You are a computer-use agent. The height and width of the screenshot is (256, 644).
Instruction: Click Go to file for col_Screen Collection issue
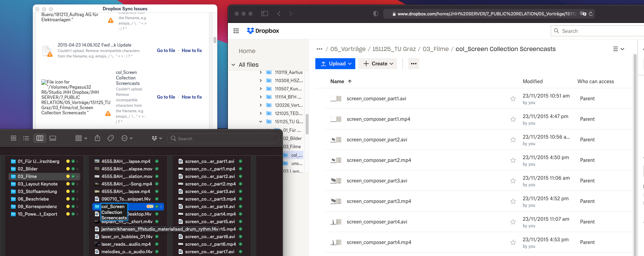(166, 97)
